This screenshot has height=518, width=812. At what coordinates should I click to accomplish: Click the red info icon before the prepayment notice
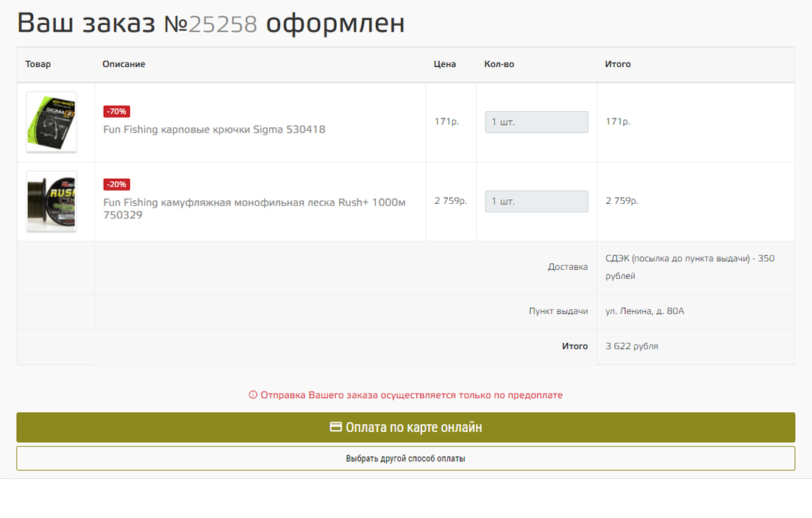253,395
